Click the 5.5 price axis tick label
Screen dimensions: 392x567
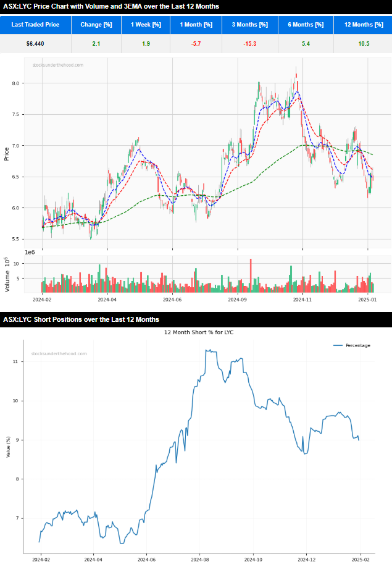[x=15, y=240]
